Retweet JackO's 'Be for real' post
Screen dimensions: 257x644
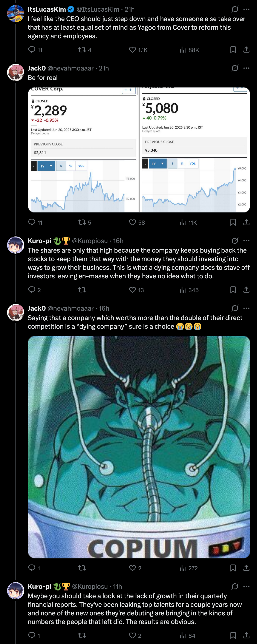(82, 222)
